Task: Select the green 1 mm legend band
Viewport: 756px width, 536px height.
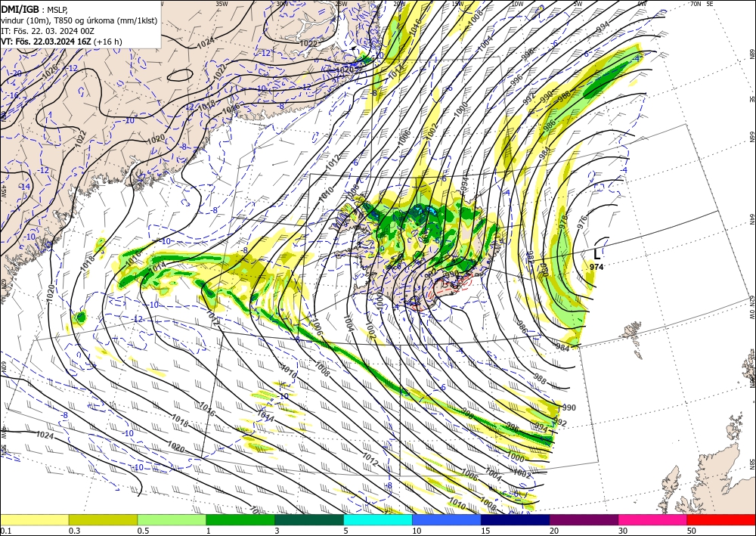Action: [x=240, y=519]
